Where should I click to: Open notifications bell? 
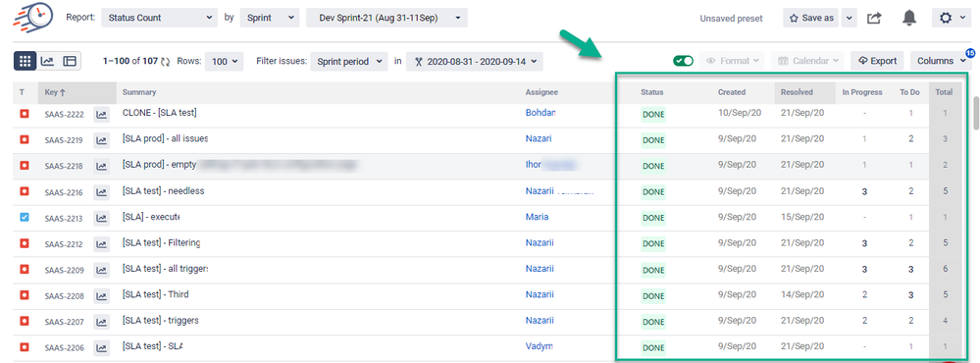(908, 18)
